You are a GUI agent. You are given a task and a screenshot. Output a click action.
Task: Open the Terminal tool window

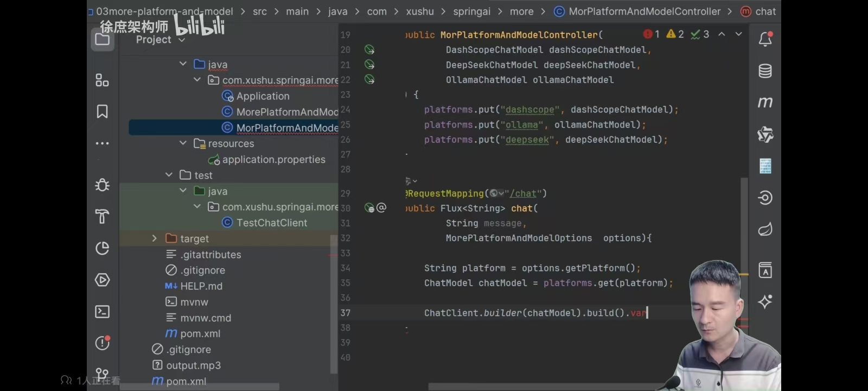point(102,312)
